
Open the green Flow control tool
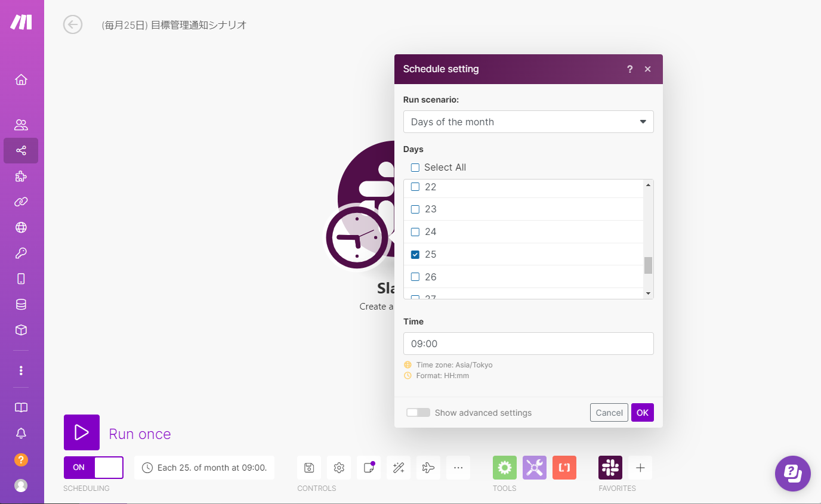point(505,468)
